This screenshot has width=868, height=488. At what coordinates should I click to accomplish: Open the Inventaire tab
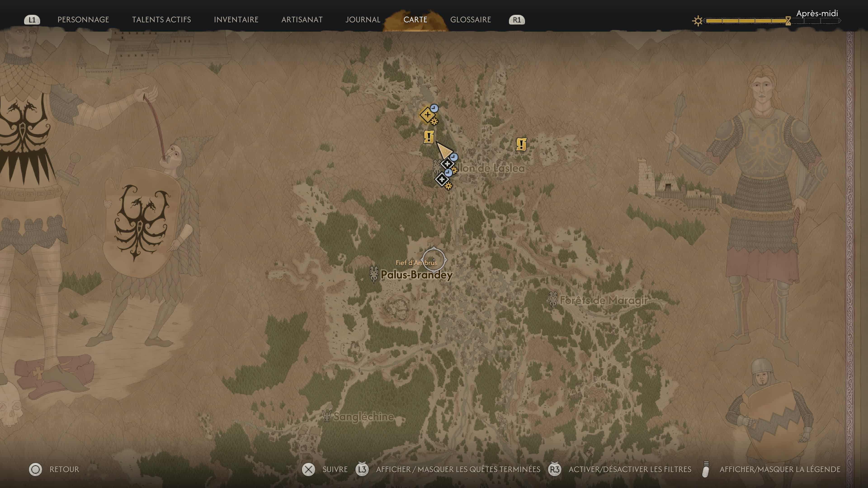click(x=236, y=19)
